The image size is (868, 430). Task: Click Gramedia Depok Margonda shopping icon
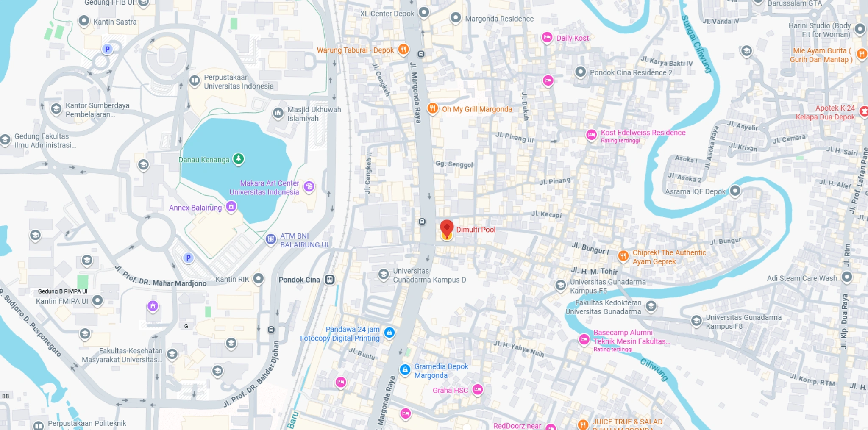[x=405, y=370]
